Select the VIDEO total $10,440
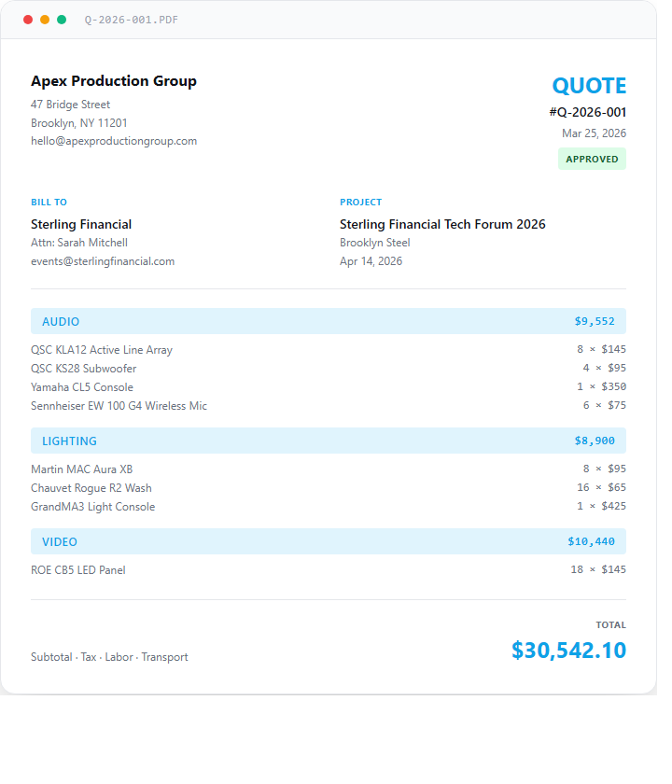The image size is (672, 784). tap(591, 541)
